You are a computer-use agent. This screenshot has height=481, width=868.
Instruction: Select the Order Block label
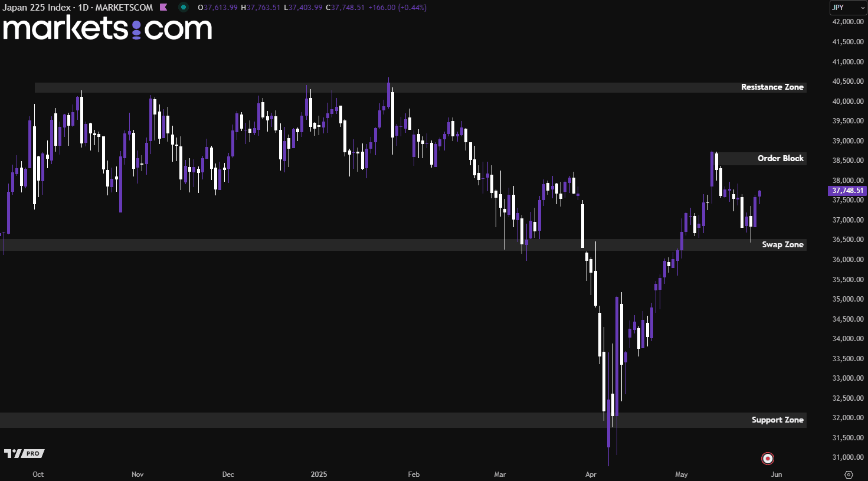coord(780,158)
